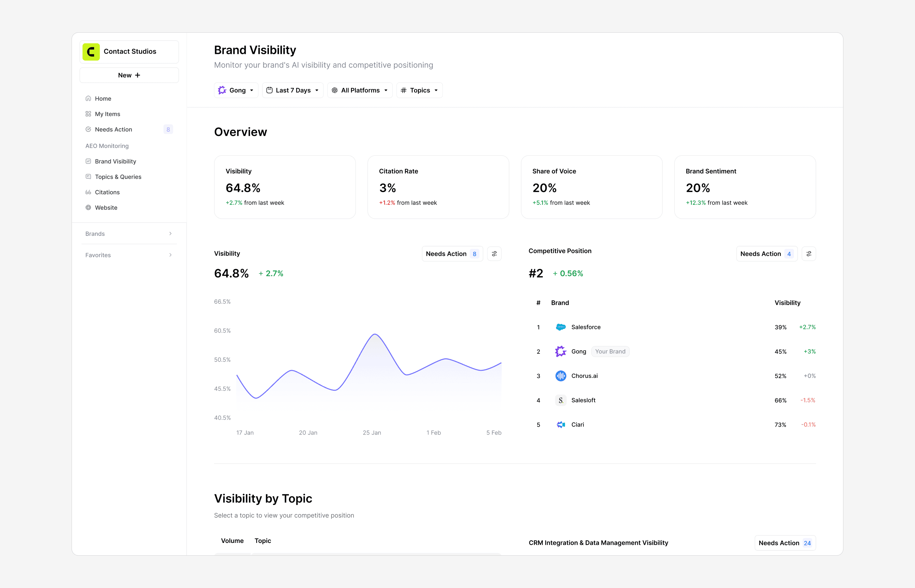Viewport: 915px width, 588px height.
Task: Click the Home icon in sidebar
Action: (88, 99)
